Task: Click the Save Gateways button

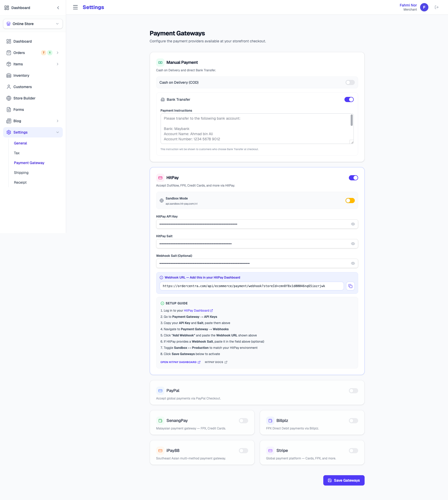Action: point(344,480)
